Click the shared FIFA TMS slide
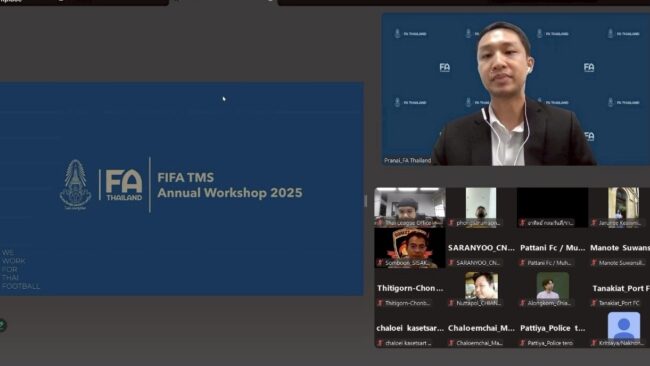Screen dimensions: 650x366 (x=182, y=189)
